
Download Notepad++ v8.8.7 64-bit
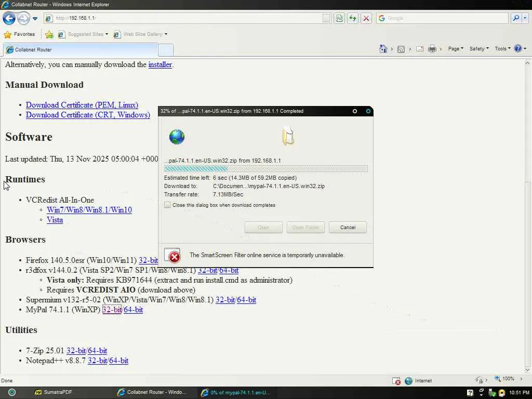tap(119, 361)
